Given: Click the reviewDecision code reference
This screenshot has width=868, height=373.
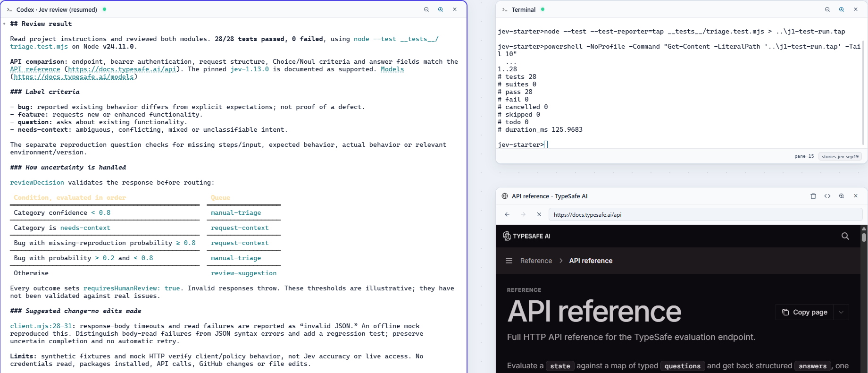Looking at the screenshot, I should tap(37, 183).
